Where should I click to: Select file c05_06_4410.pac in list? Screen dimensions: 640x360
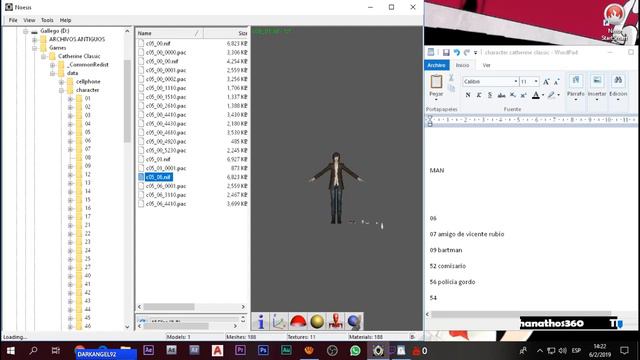[166, 204]
